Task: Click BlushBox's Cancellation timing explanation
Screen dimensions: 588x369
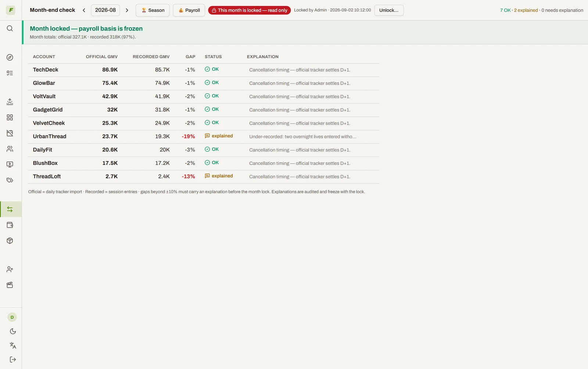Action: pos(300,163)
